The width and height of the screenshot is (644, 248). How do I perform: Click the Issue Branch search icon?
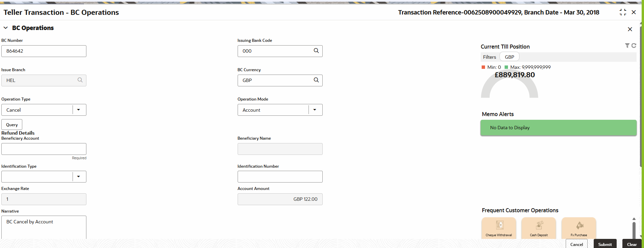click(80, 80)
